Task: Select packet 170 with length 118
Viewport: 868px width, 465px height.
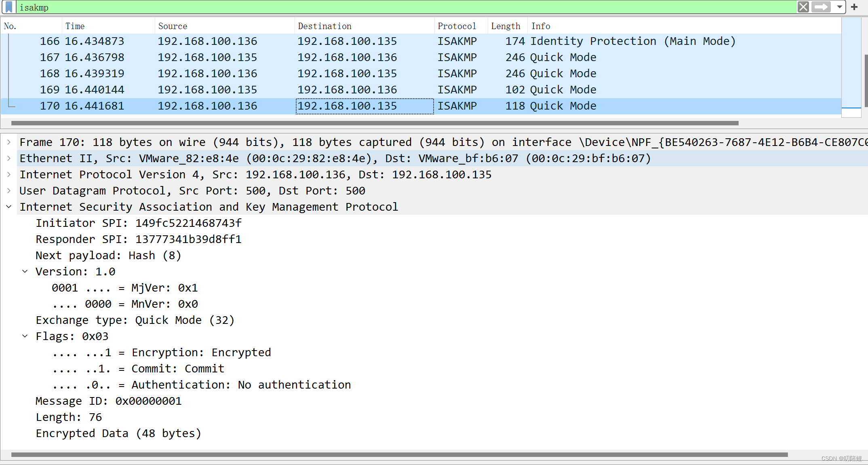Action: 421,106
